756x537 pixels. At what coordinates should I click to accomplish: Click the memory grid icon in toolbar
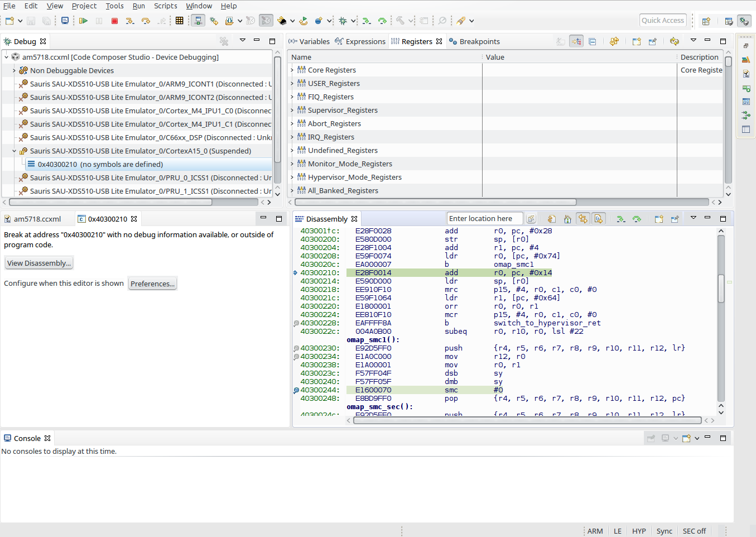pos(179,21)
